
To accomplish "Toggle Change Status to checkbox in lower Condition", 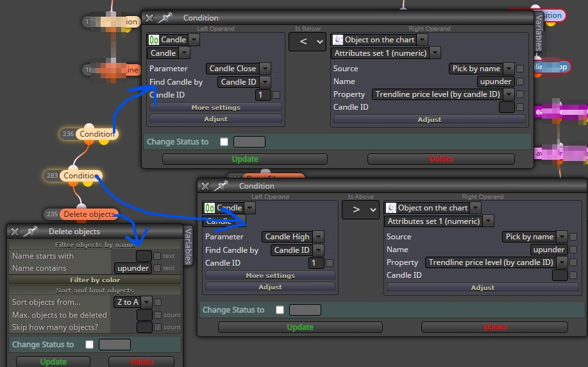I will [280, 310].
